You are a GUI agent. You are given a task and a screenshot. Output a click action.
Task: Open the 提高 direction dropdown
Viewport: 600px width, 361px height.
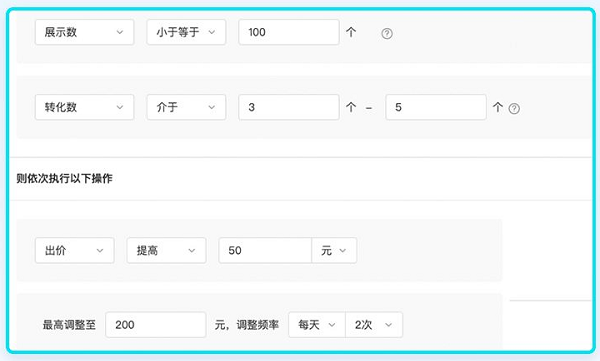tap(166, 250)
